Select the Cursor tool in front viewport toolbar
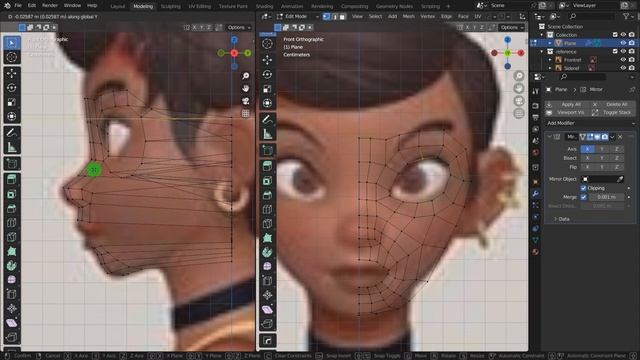 coord(267,44)
